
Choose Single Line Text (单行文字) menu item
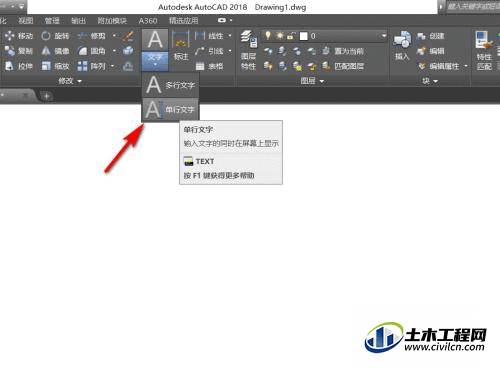pos(171,109)
